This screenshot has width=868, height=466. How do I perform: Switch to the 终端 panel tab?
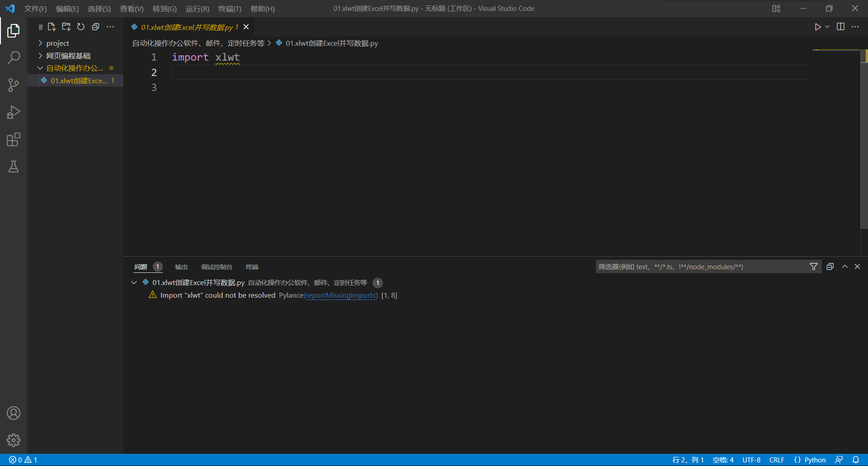[252, 267]
